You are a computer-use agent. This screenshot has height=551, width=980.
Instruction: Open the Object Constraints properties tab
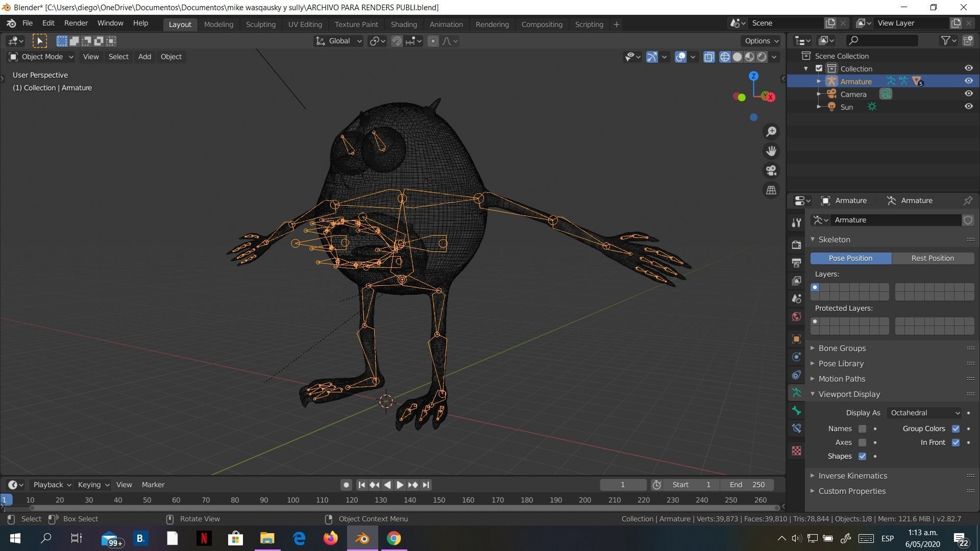point(796,374)
